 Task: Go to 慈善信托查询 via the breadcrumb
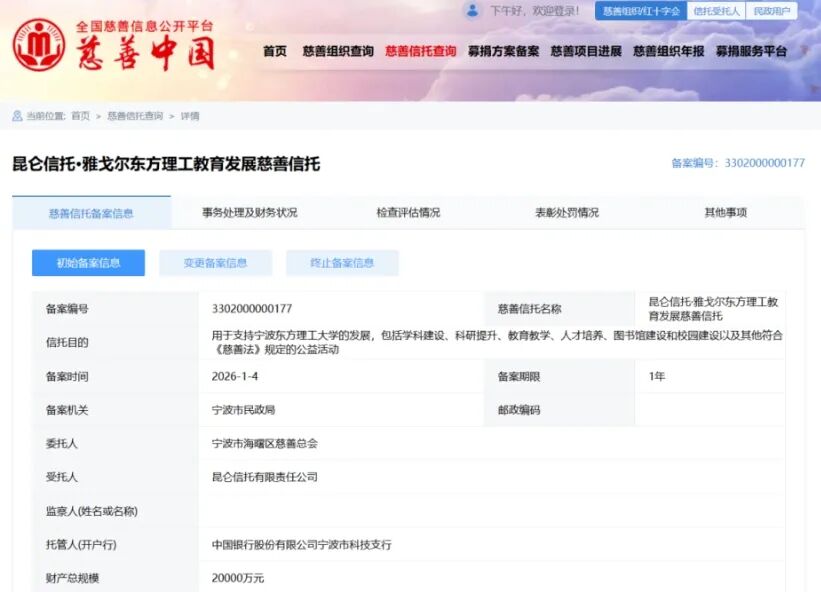(x=135, y=116)
